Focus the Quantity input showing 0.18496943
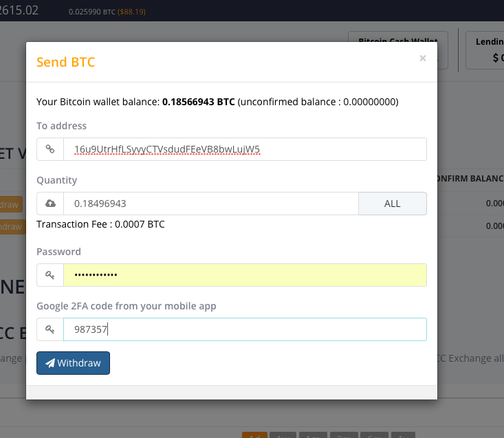Screen dimensions: 504x438 (x=211, y=204)
